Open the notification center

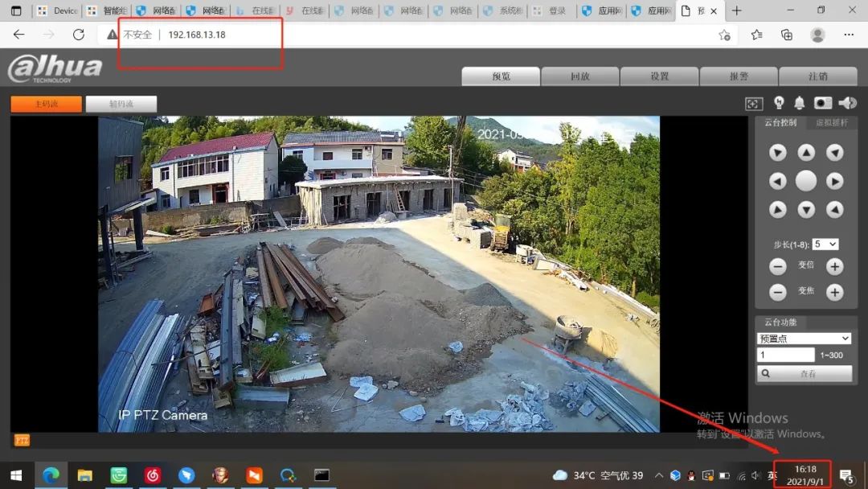click(x=845, y=475)
